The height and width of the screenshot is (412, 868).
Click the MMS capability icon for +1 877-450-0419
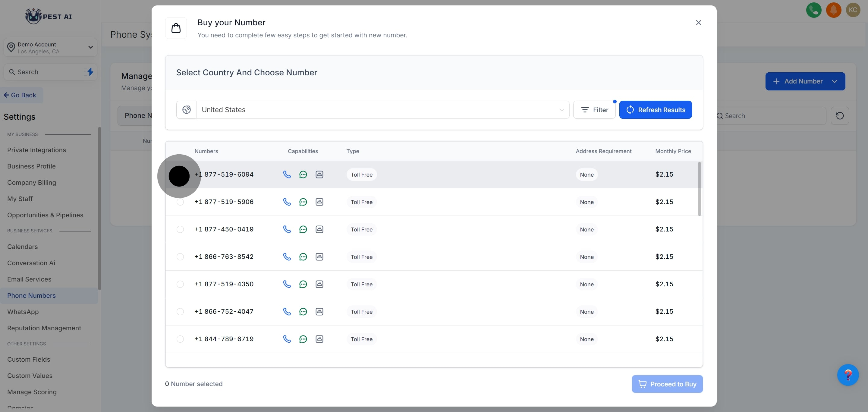pyautogui.click(x=319, y=229)
